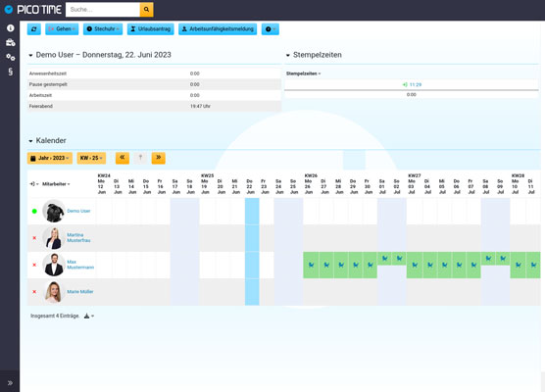Click the Urlaubsantrag button
This screenshot has width=545, height=392.
point(151,29)
